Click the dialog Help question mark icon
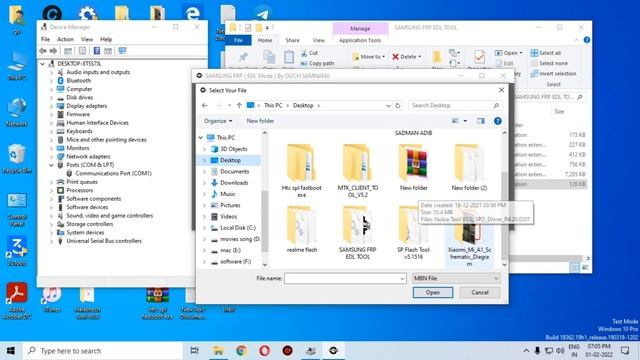This screenshot has height=360, width=640. (498, 121)
